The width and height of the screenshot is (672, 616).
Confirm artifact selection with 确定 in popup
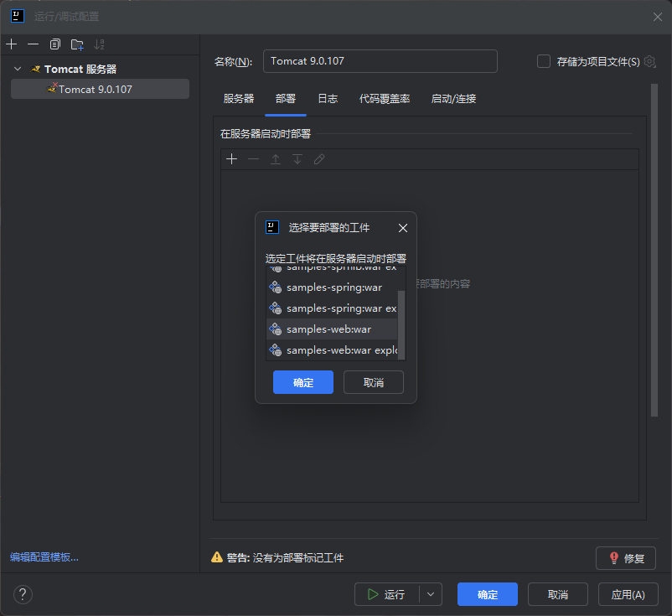pyautogui.click(x=303, y=382)
